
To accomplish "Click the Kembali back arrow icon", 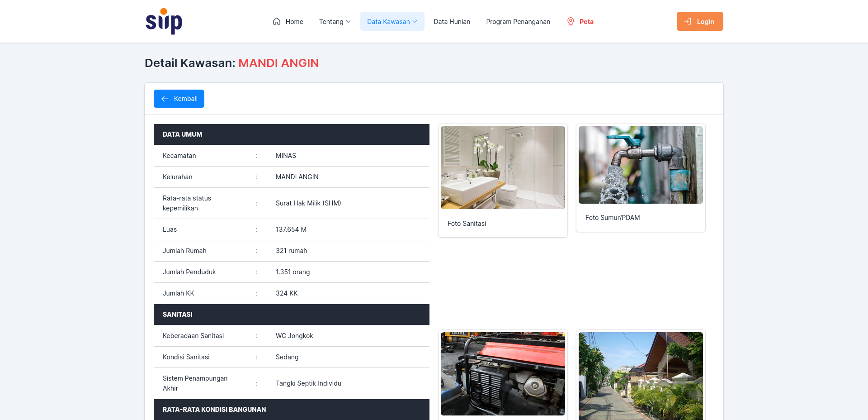I will [x=165, y=99].
